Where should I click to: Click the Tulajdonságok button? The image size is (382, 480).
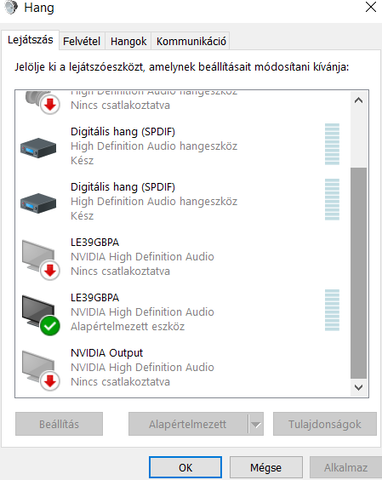coord(325,424)
